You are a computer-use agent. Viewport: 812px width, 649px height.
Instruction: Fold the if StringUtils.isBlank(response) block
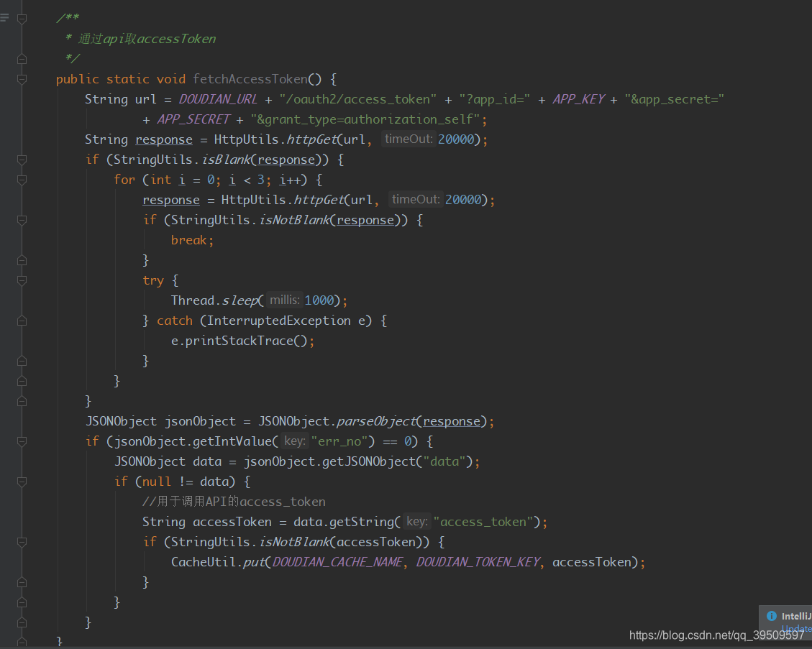[22, 160]
